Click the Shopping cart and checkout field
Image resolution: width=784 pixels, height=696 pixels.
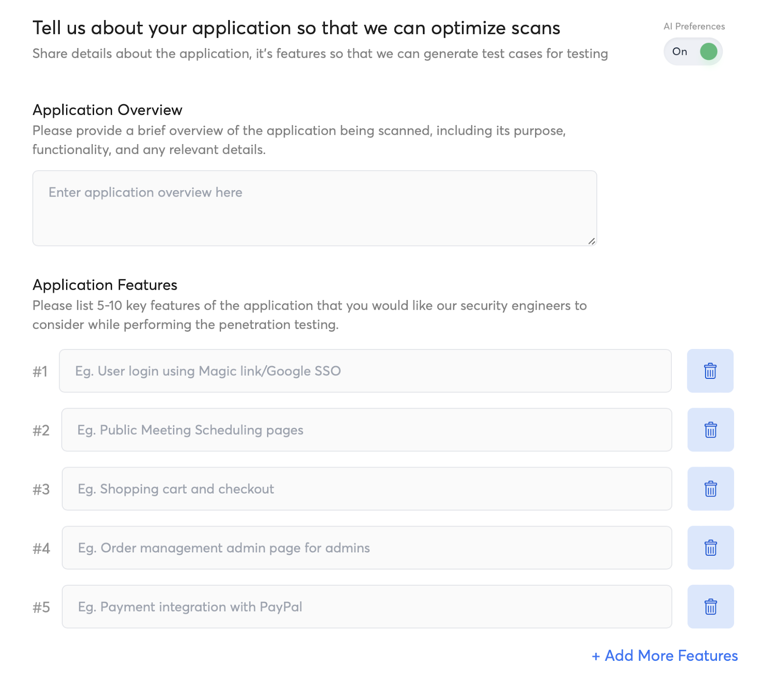coord(367,489)
